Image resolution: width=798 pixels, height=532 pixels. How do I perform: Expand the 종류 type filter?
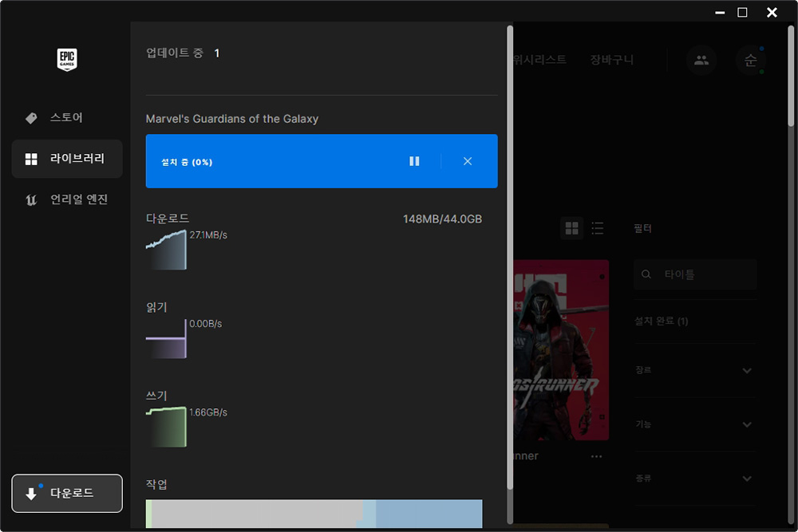click(695, 478)
